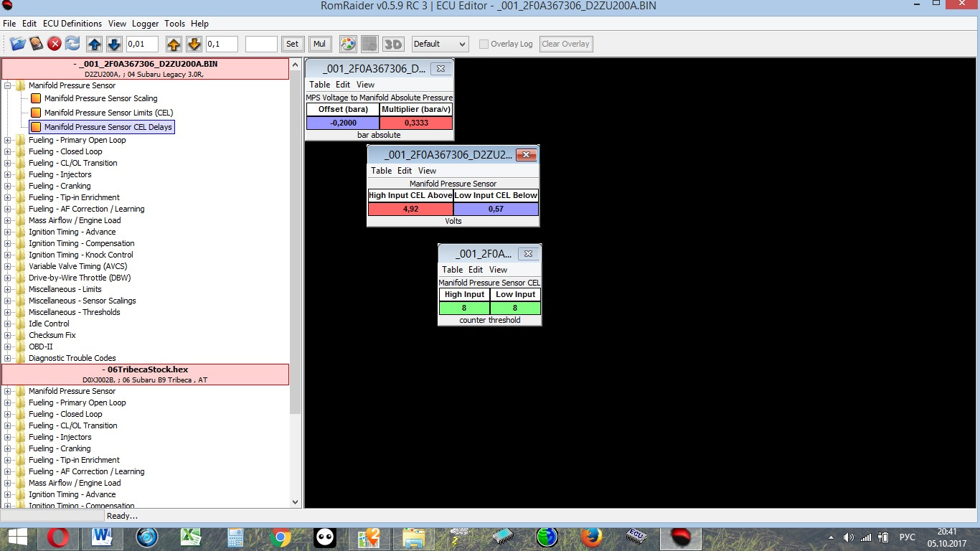Open Firefox from the taskbar

tap(592, 537)
